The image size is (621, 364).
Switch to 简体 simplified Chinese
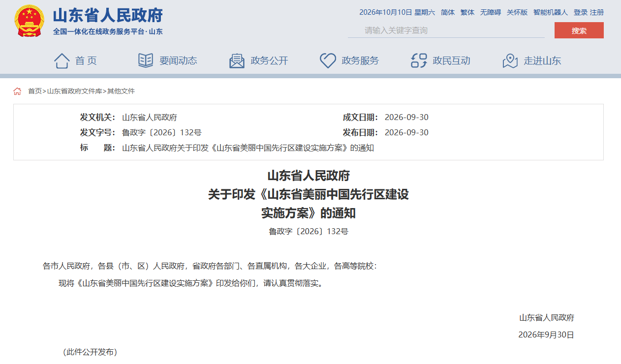pos(448,12)
